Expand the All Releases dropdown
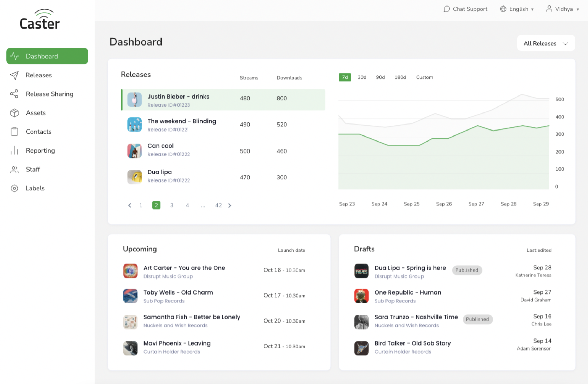Screen dimensions: 588x384 546,43
